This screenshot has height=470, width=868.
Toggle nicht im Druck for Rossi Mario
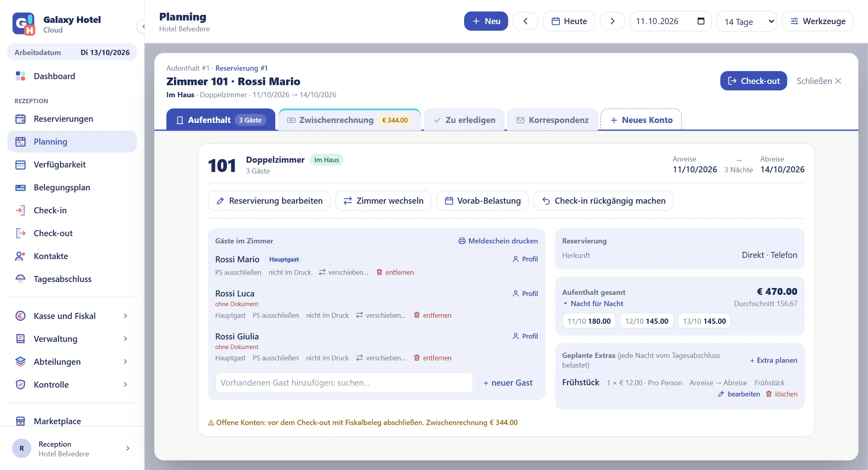290,272
